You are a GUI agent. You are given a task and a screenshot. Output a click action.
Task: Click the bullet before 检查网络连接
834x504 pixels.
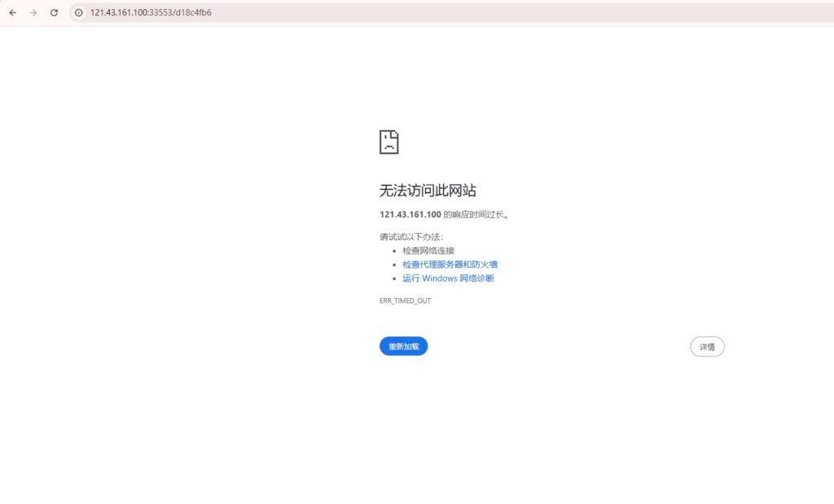394,251
